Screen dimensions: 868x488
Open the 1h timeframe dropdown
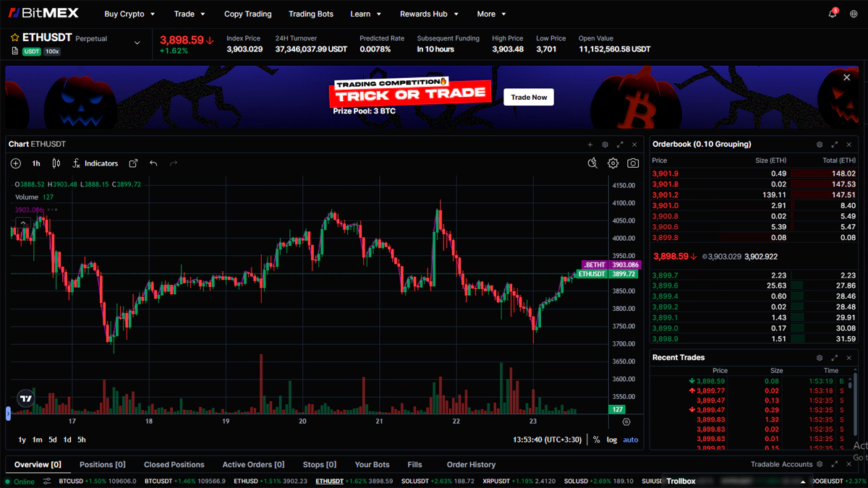[36, 163]
